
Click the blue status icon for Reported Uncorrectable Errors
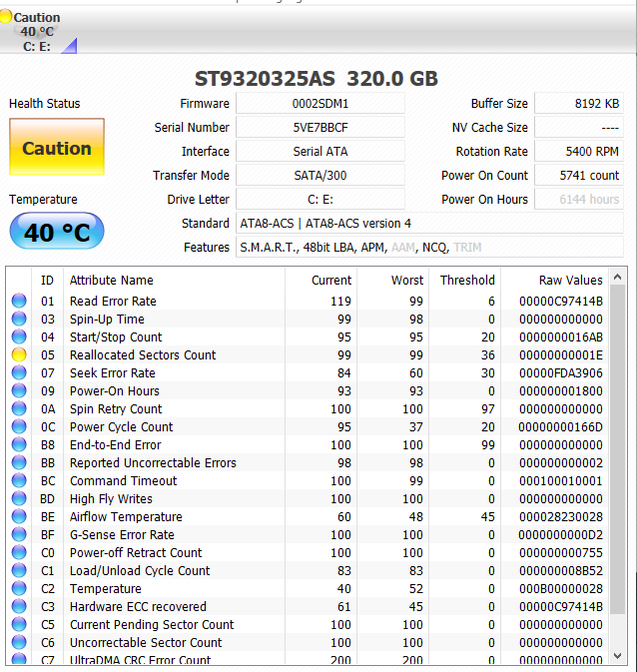[19, 463]
